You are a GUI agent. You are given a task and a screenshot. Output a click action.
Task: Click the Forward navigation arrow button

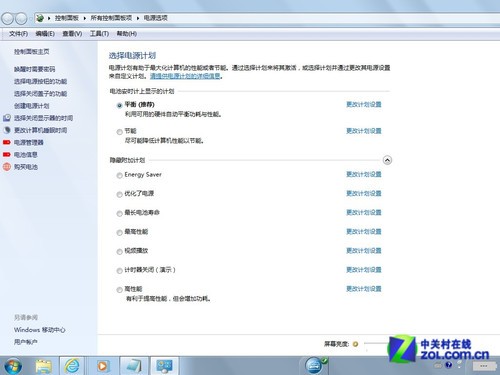click(21, 18)
